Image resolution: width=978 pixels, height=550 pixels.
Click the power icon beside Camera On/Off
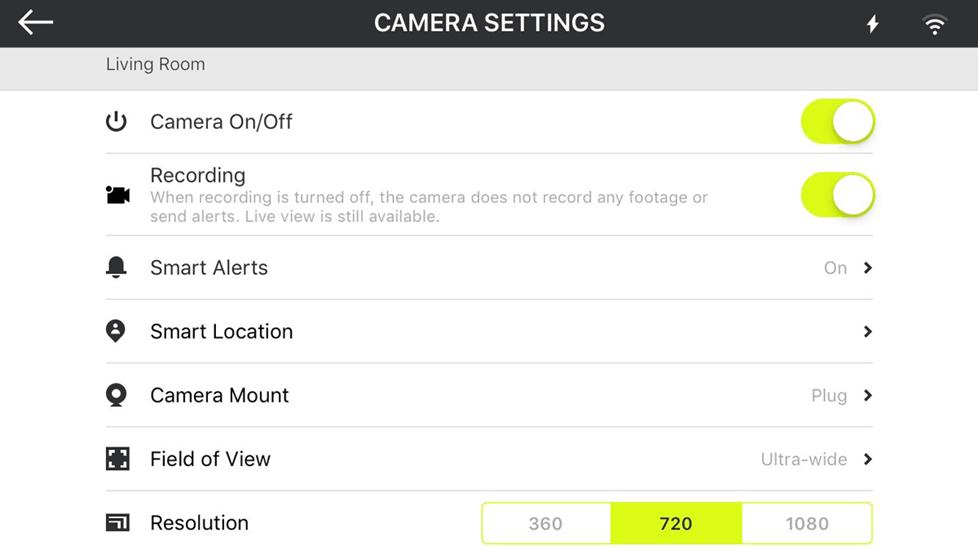tap(116, 122)
